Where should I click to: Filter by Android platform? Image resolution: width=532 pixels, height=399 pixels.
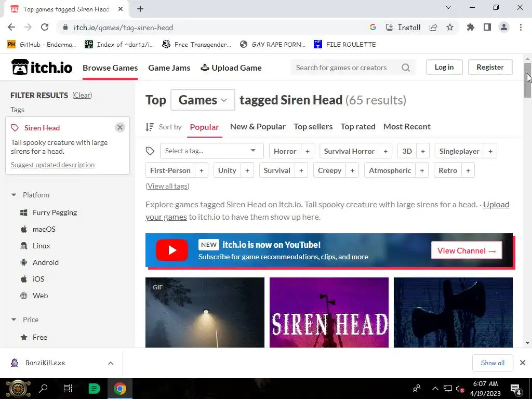click(39, 262)
